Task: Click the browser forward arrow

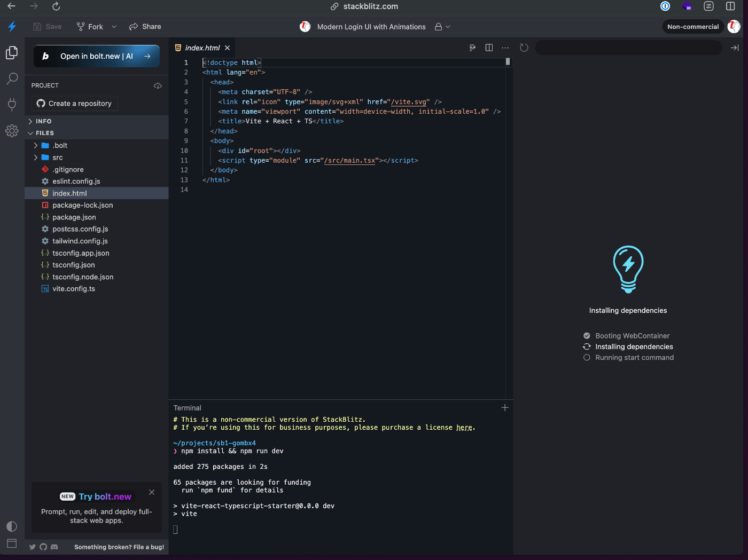Action: [34, 6]
